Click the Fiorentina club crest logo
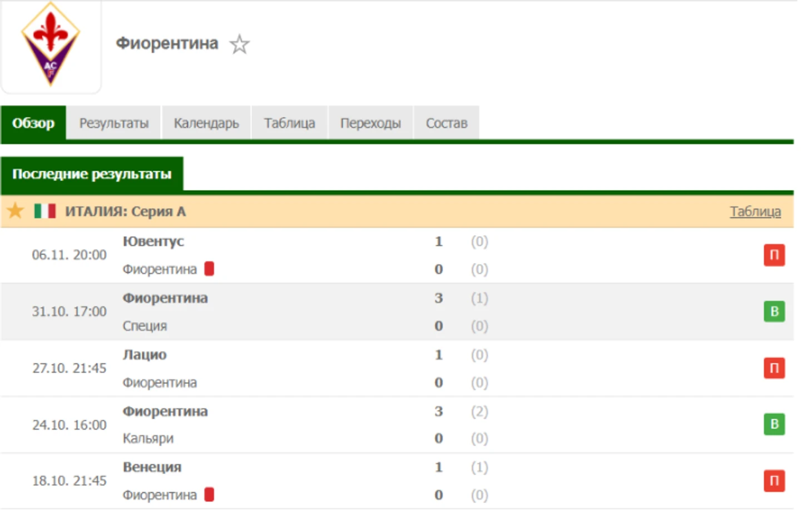Screen dimensions: 812x522 [x=51, y=44]
